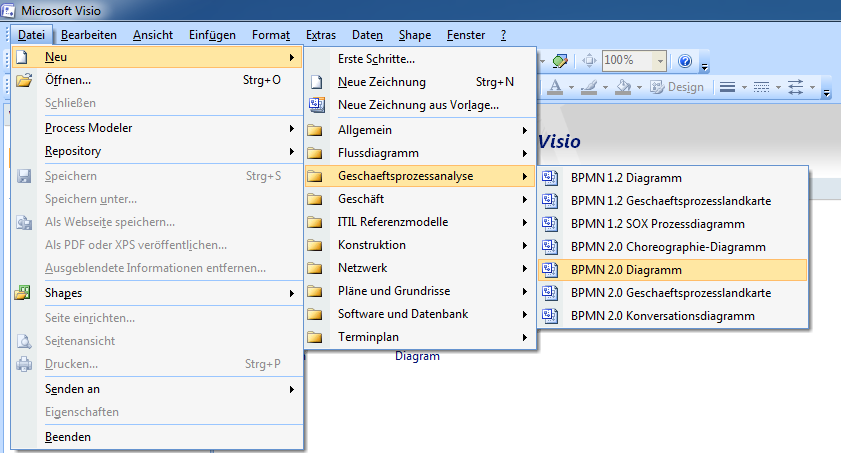Expand the Senden an submenu

pyautogui.click(x=157, y=389)
